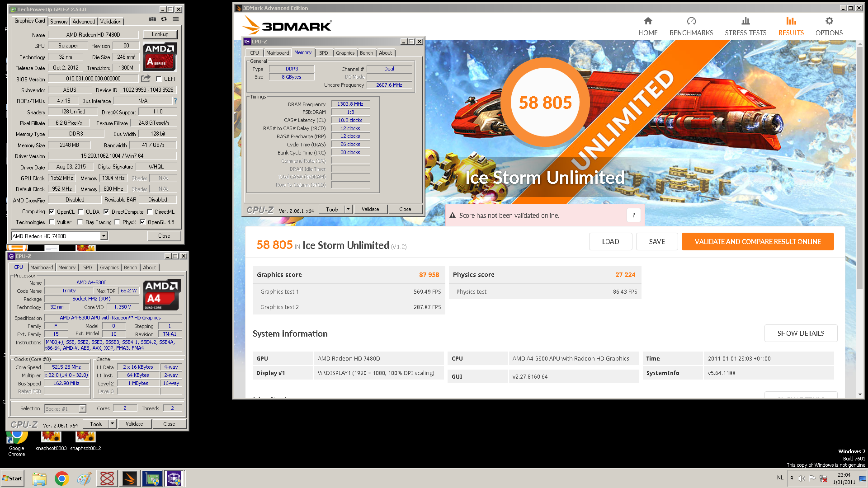Screen dimensions: 868x488
Task: Take a GPU-Z screenshot with camera icon
Action: point(152,19)
